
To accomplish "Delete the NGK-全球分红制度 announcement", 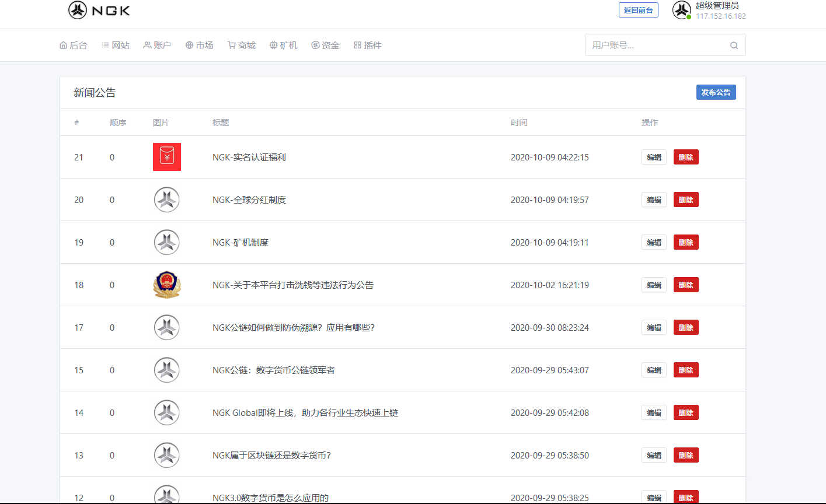I will pos(686,199).
